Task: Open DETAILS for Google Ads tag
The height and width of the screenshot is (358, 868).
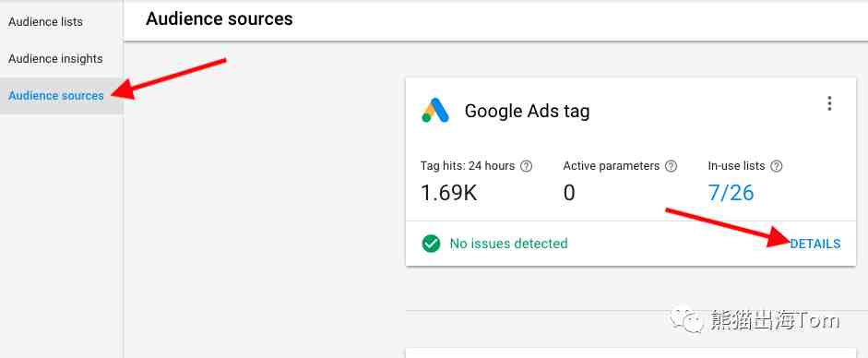Action: coord(814,244)
